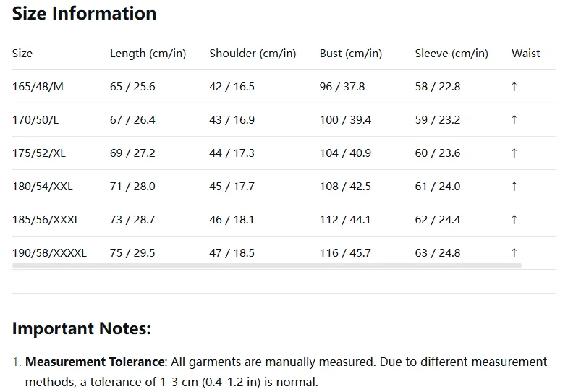581x392 pixels.
Task: Click the Bust (cm/in) column header
Action: click(350, 54)
